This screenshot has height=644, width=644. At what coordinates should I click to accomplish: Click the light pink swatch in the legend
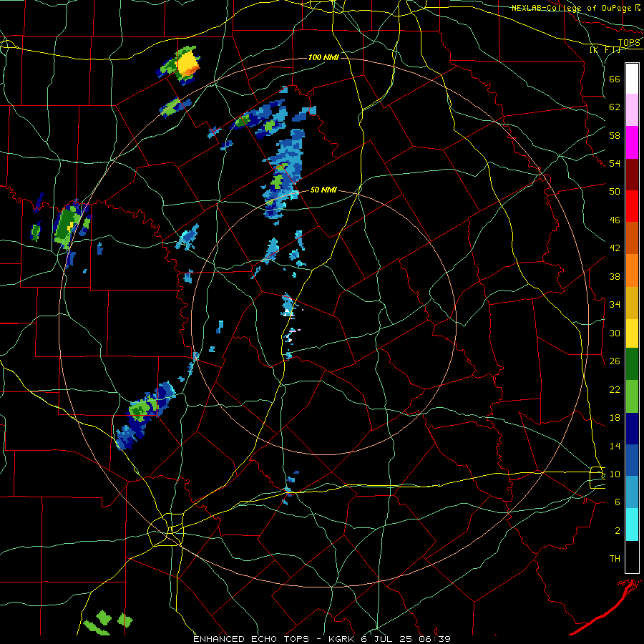[632, 109]
